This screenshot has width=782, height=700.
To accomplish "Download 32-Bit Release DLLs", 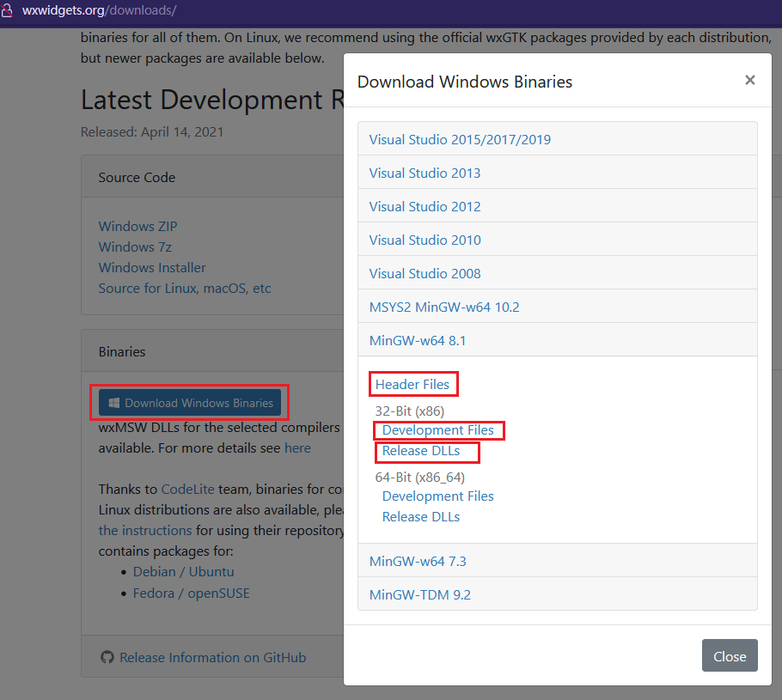I will (x=421, y=451).
